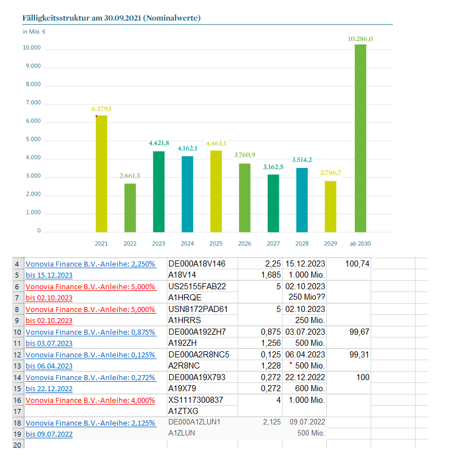Screen dimensions: 467x476
Task: Select cell USN8172PAD61
Action: point(202,309)
